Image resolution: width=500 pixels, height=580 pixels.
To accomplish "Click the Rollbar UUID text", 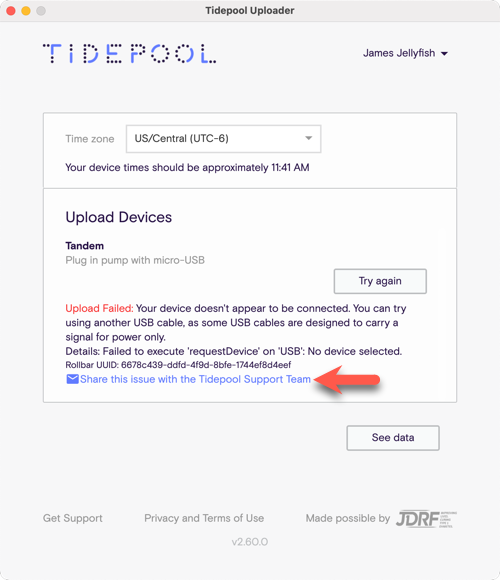I will click(x=178, y=365).
